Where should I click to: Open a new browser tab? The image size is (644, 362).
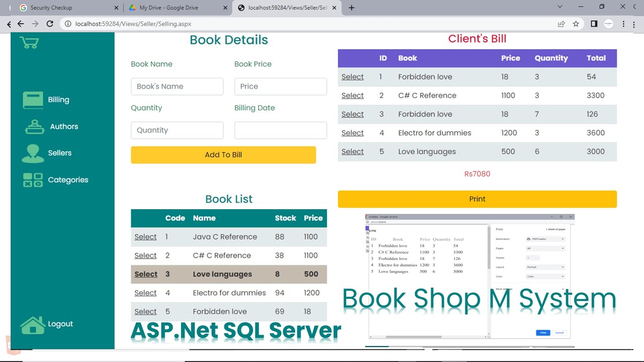[x=352, y=8]
